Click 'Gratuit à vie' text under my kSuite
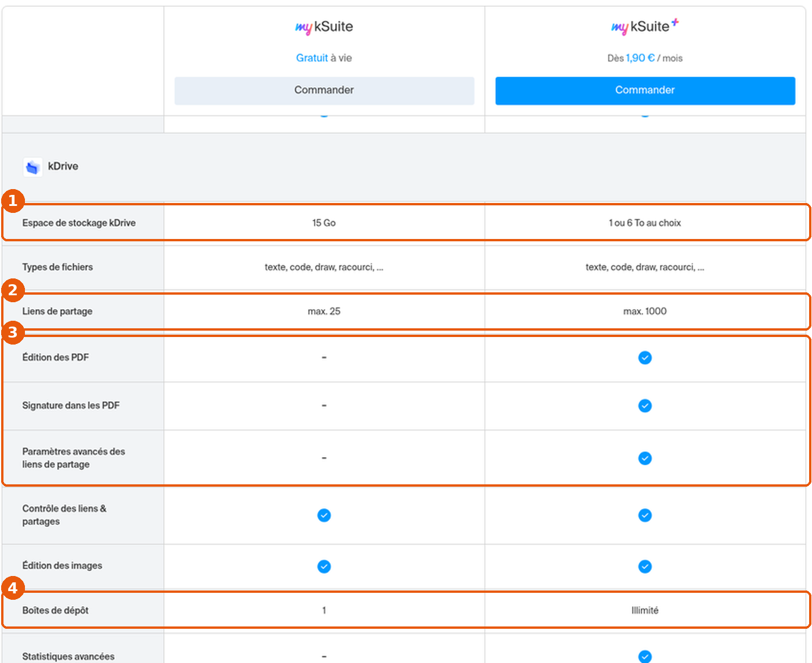The width and height of the screenshot is (812, 663). point(324,58)
